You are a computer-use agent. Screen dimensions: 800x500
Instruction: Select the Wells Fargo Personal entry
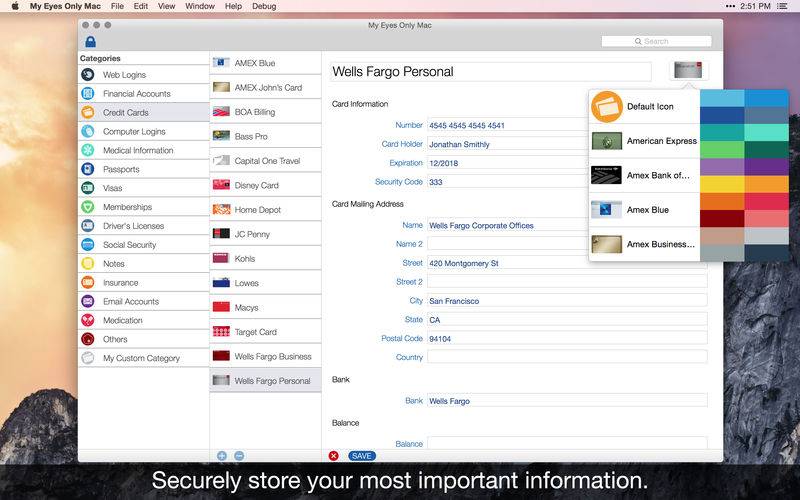(x=265, y=381)
